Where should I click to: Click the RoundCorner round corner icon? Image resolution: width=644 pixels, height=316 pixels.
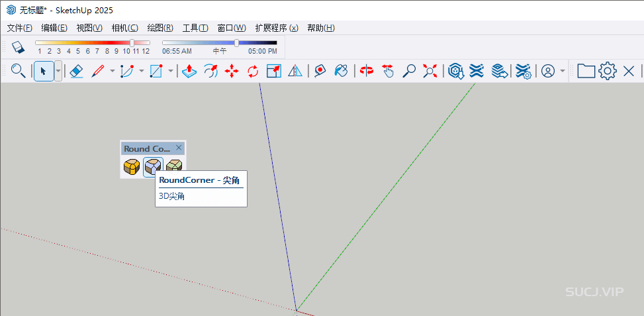(132, 167)
